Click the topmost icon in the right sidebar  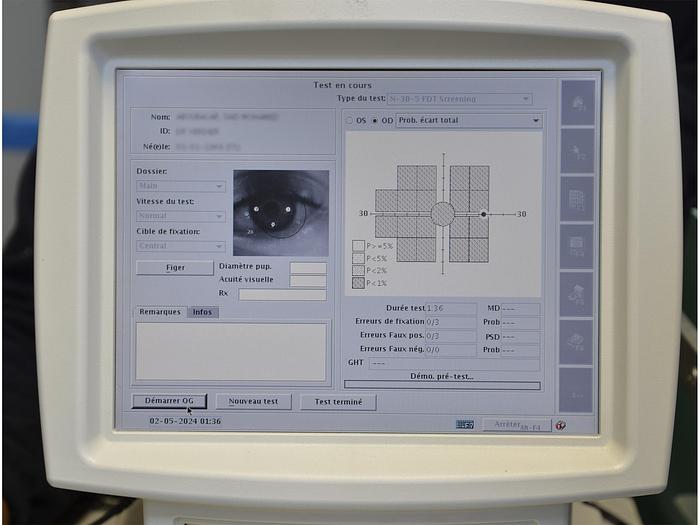pyautogui.click(x=577, y=101)
